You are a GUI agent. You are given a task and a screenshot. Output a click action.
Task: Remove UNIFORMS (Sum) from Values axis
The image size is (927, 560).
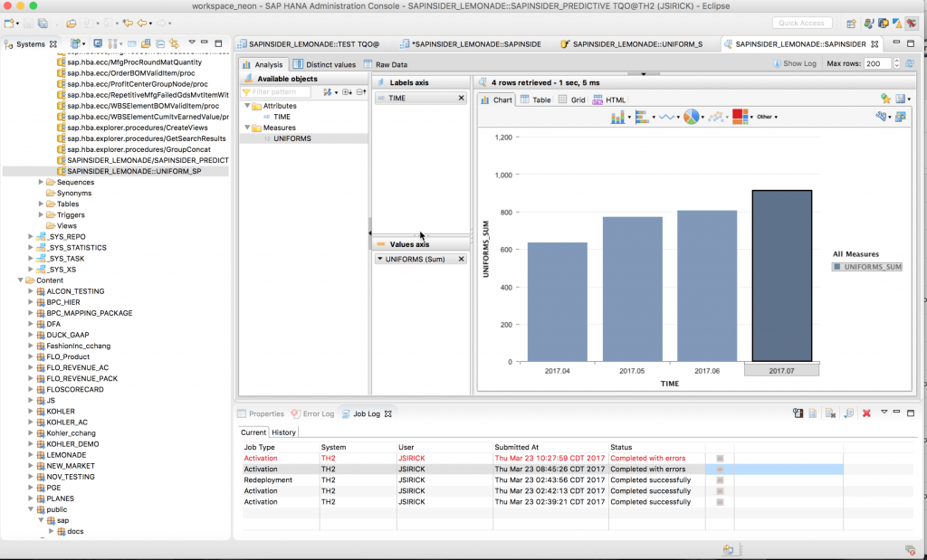click(x=461, y=259)
